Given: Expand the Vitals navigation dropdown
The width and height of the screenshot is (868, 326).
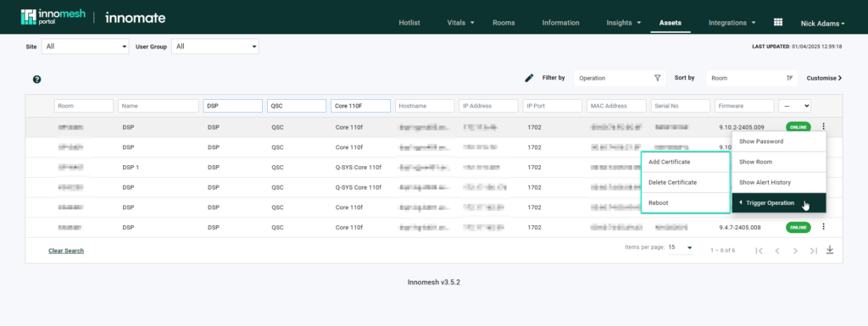Looking at the screenshot, I should 460,23.
